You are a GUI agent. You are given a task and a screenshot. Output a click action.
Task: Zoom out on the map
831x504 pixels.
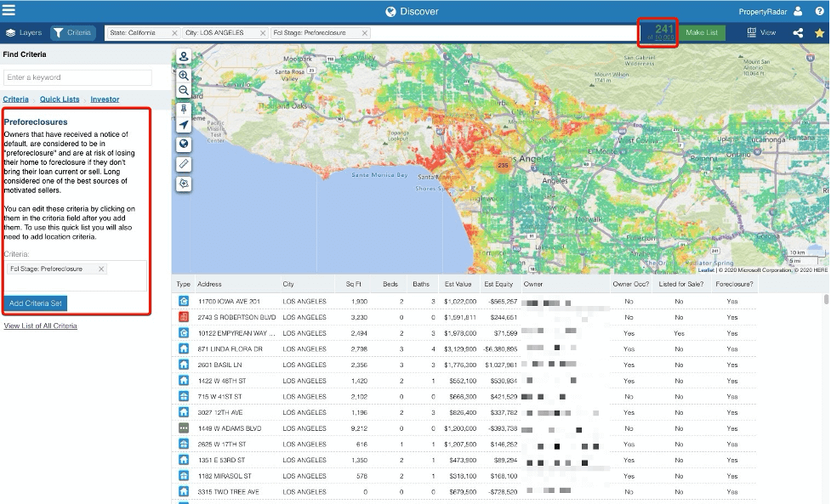coord(184,90)
